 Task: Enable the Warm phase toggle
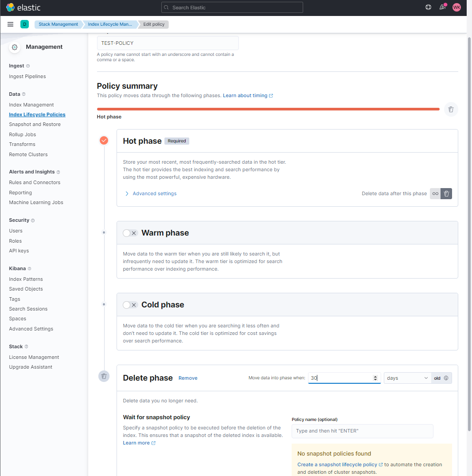click(130, 233)
